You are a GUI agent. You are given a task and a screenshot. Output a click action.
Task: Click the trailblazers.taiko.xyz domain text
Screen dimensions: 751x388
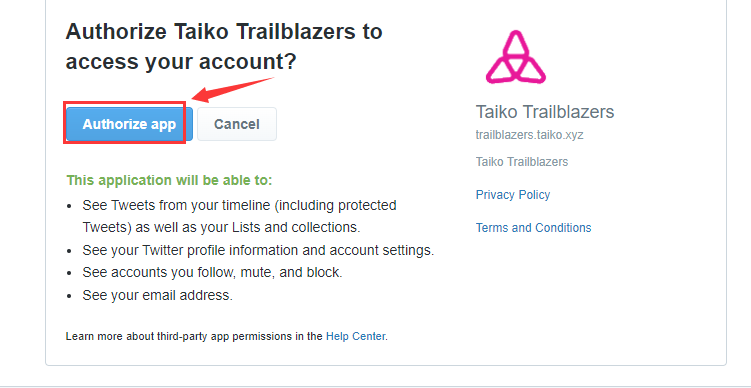[529, 135]
